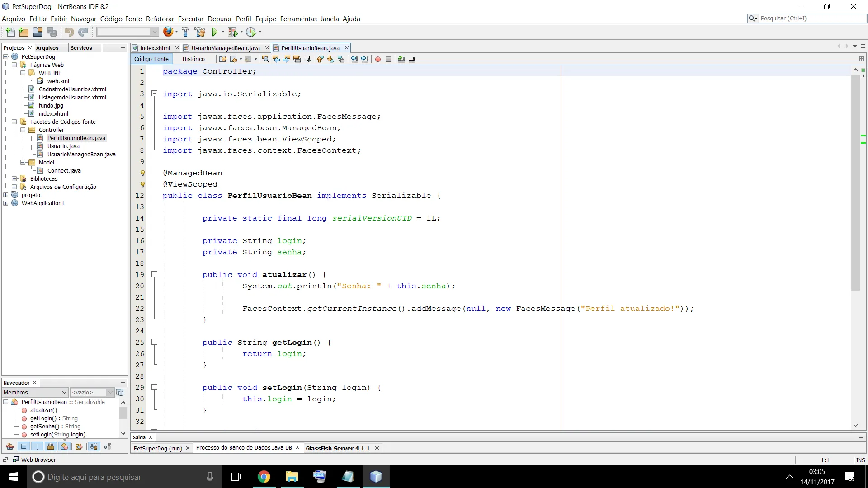
Task: Click the Shift Line Right editor icon
Action: [x=365, y=59]
